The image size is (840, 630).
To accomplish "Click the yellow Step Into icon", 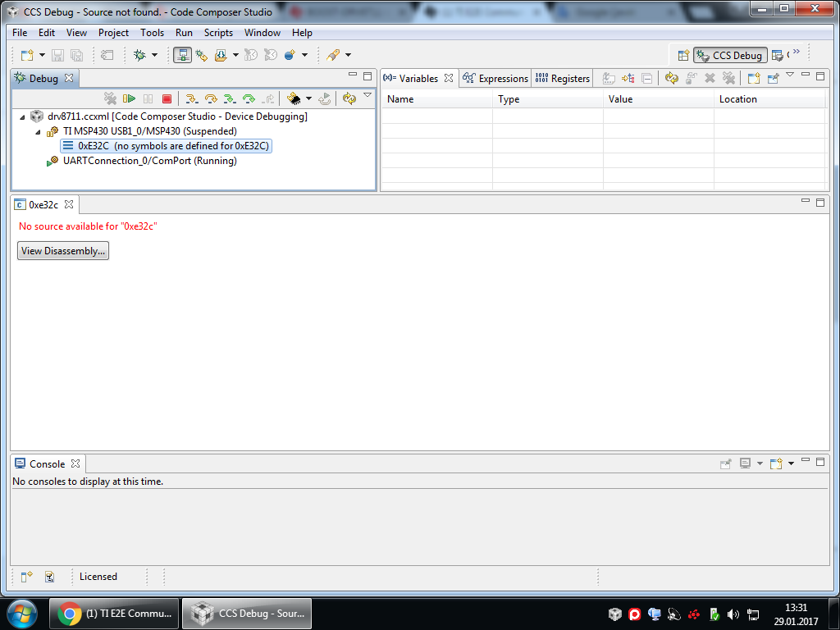I will [x=191, y=98].
